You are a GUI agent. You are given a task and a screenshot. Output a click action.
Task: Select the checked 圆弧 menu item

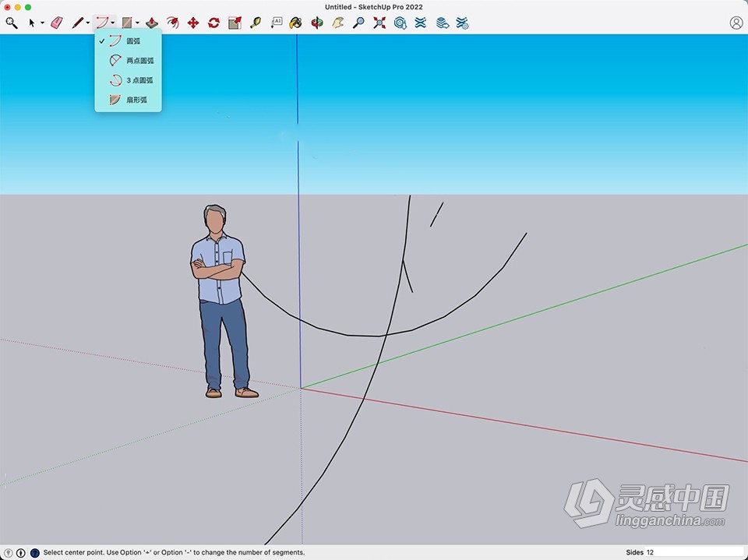[128, 41]
